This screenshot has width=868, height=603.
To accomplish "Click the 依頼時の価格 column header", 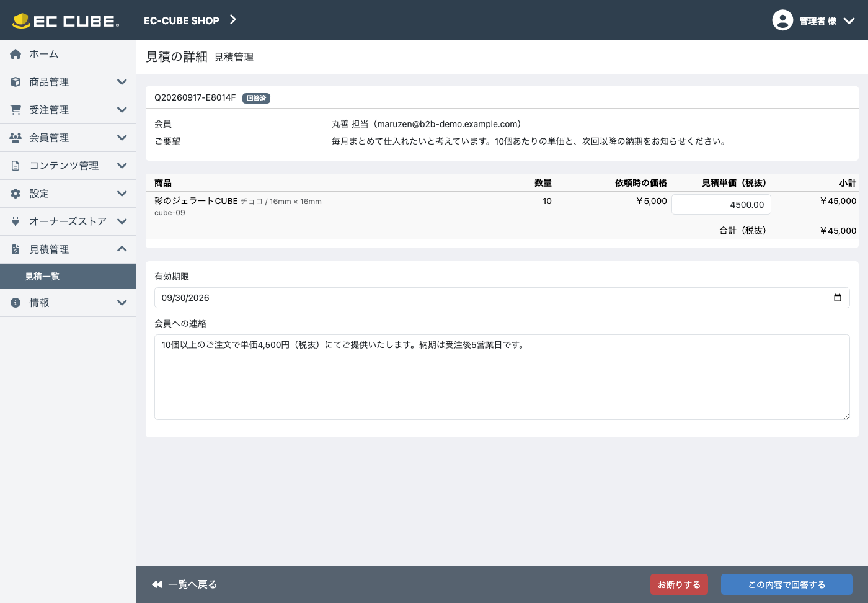I will [x=641, y=183].
